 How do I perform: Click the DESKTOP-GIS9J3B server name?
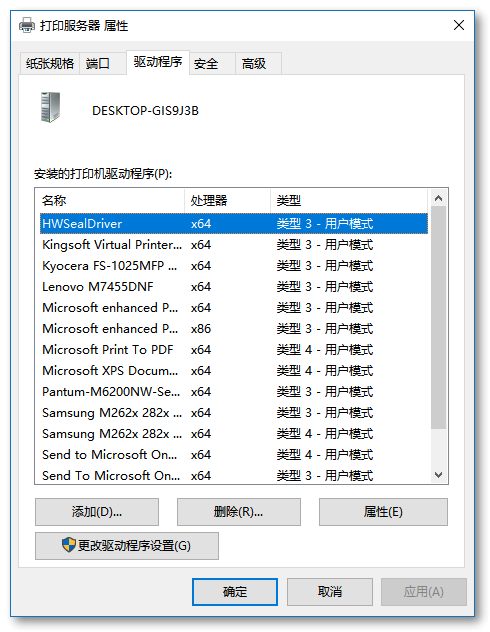tap(145, 110)
